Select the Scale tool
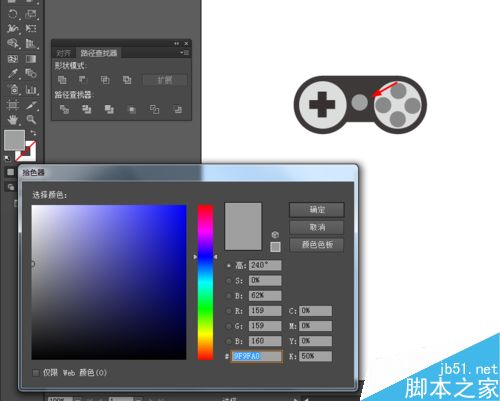The height and width of the screenshot is (401, 500). point(31,14)
